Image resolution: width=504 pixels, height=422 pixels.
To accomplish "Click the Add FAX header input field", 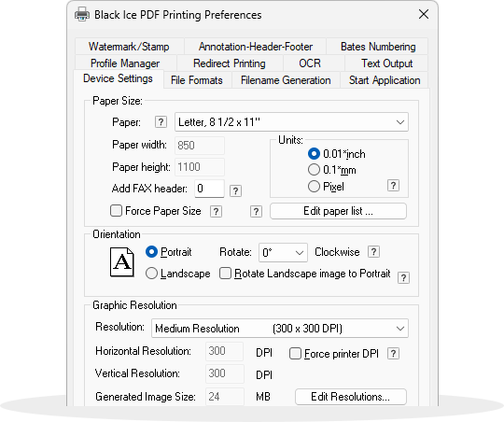I will pyautogui.click(x=209, y=189).
